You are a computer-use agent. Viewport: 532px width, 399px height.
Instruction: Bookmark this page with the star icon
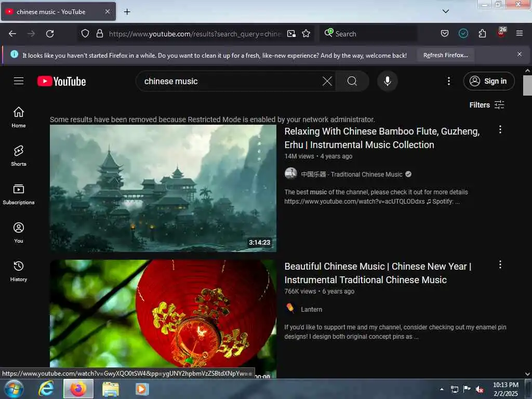(306, 33)
